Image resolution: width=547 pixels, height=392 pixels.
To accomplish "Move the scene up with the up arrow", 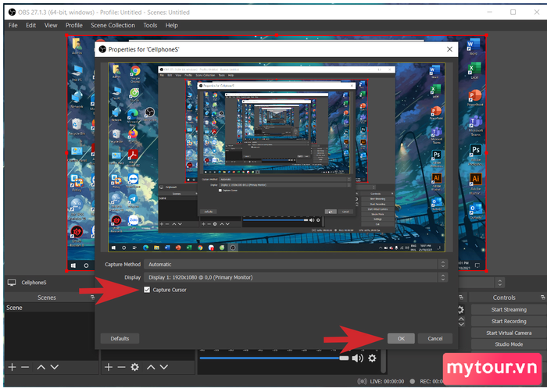I will click(41, 367).
